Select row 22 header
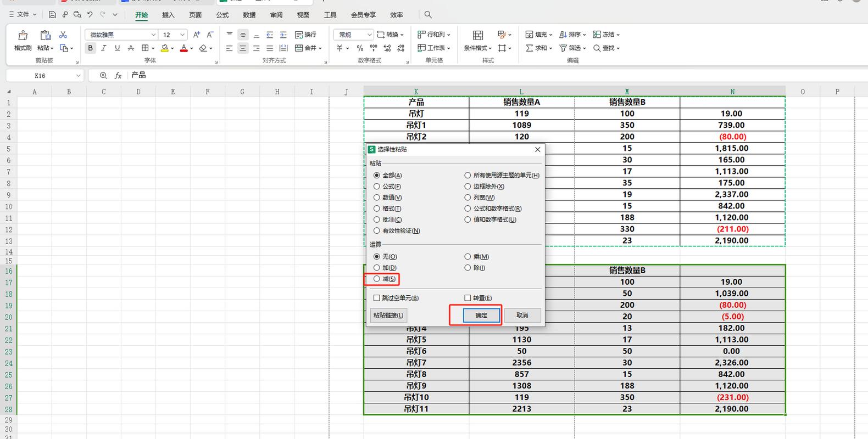Image resolution: width=868 pixels, height=439 pixels. [x=8, y=340]
